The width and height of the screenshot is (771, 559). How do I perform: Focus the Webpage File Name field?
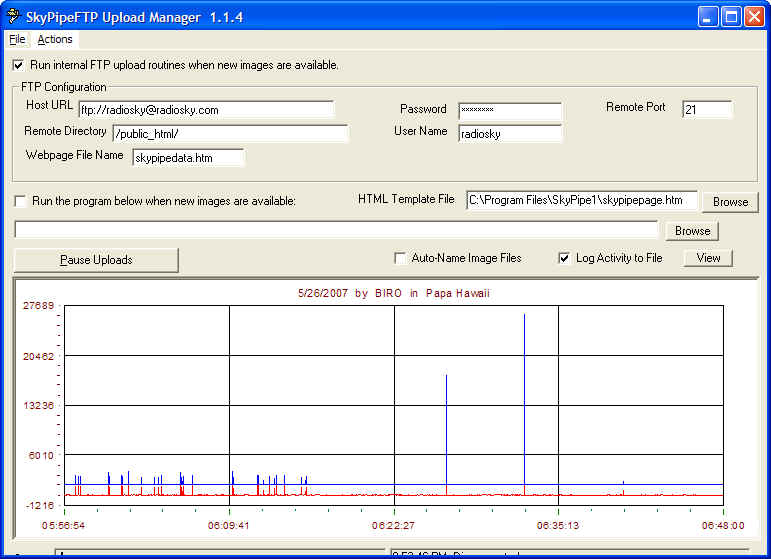tap(187, 157)
